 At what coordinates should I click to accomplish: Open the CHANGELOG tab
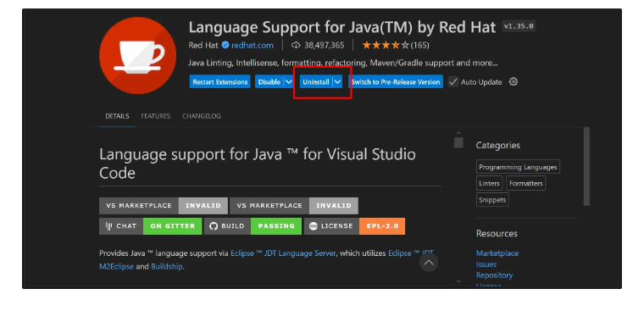click(202, 116)
